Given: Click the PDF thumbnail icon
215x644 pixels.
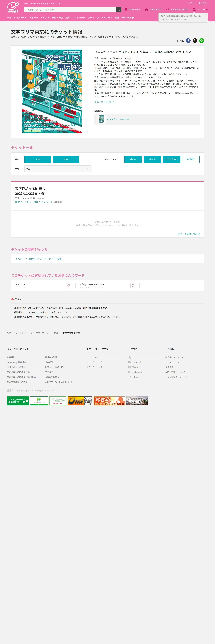Looking at the screenshot, I should 101,119.
